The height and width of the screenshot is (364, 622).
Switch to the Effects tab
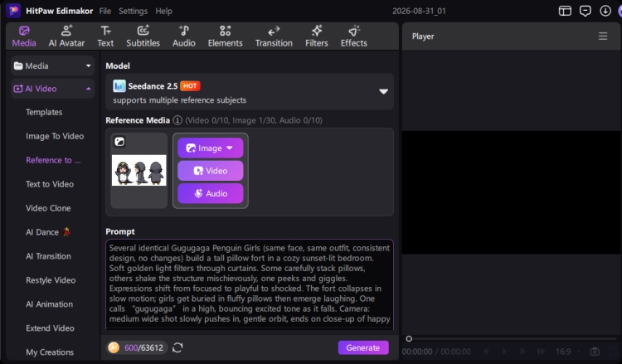pyautogui.click(x=354, y=36)
